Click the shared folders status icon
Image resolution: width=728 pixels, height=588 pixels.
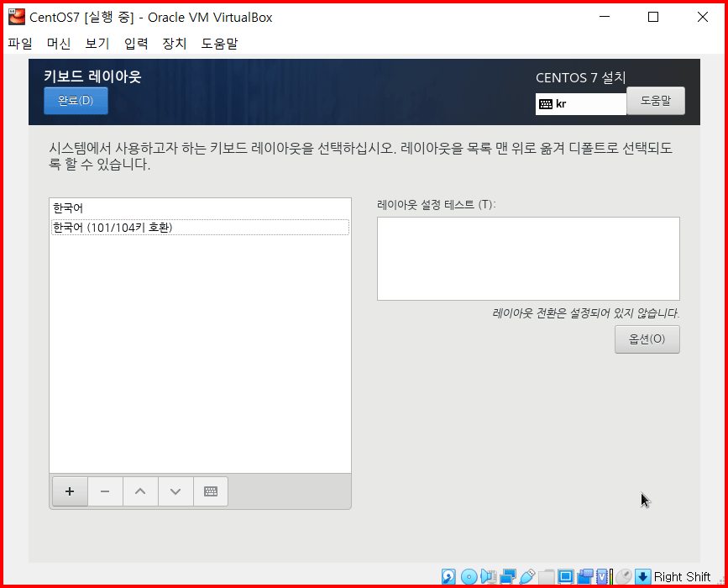pos(547,577)
